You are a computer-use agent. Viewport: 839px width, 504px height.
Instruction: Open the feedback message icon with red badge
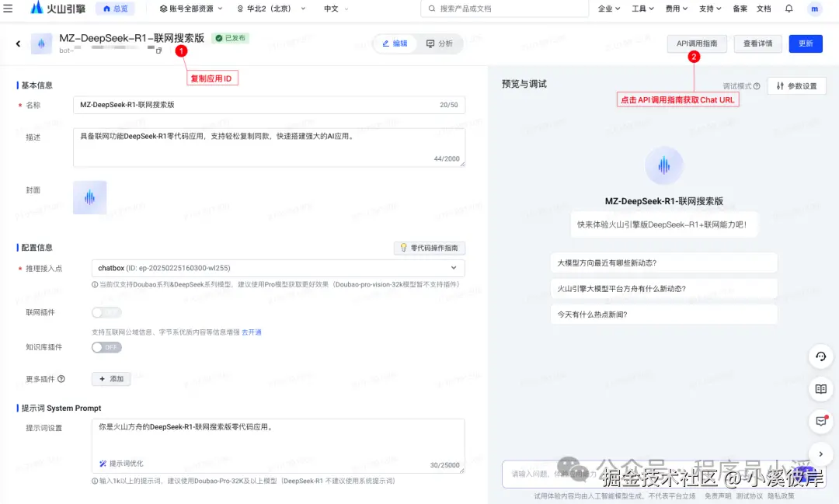click(821, 422)
